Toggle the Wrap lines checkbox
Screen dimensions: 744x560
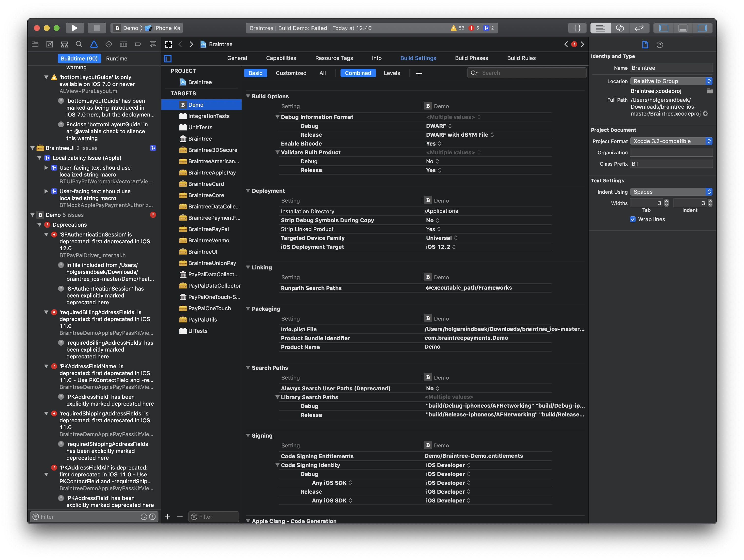tap(633, 219)
